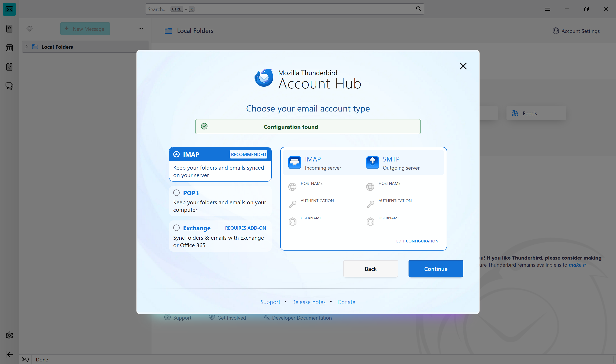Viewport: 616px width, 364px height.
Task: Click the Continue button
Action: (436, 269)
